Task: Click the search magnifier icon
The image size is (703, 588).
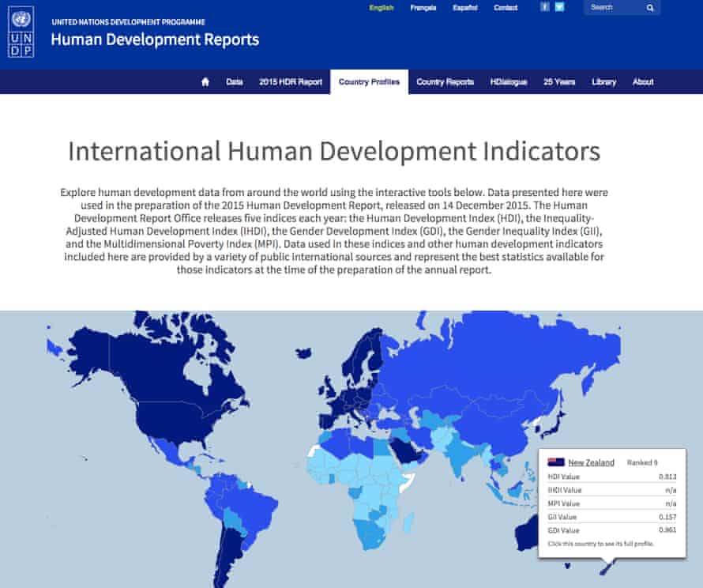Action: tap(649, 7)
